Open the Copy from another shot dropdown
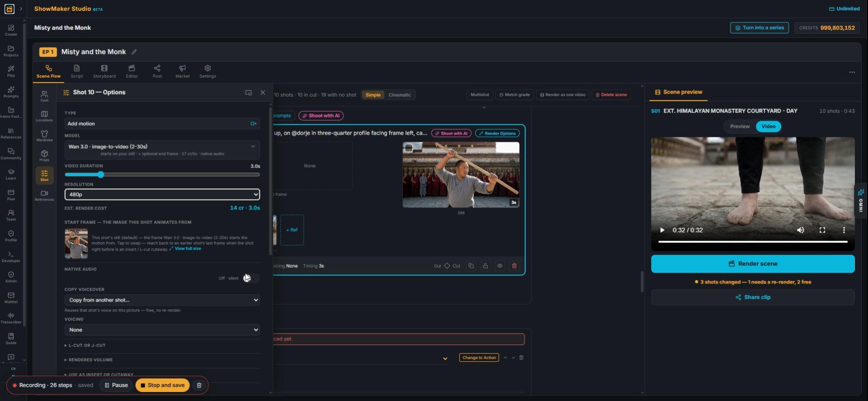 click(162, 300)
